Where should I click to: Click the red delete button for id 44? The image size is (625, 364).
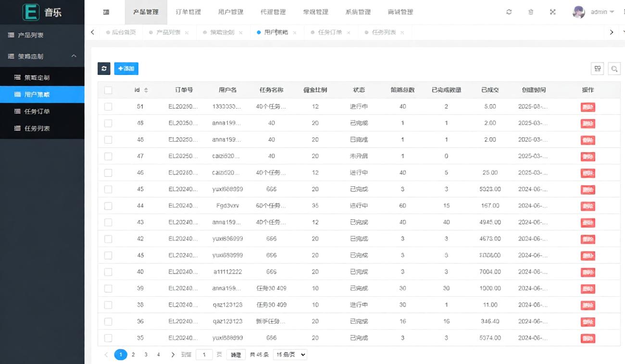pos(587,206)
